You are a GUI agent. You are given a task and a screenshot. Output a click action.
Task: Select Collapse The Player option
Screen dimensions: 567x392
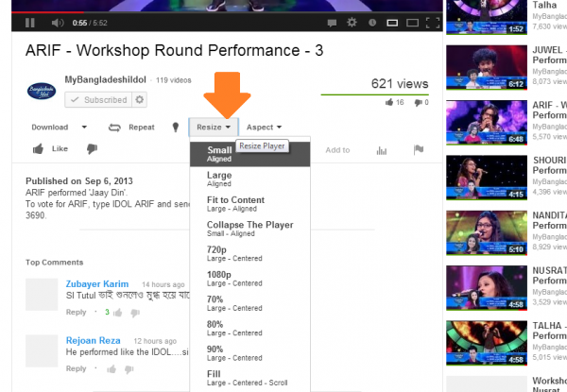(x=249, y=229)
